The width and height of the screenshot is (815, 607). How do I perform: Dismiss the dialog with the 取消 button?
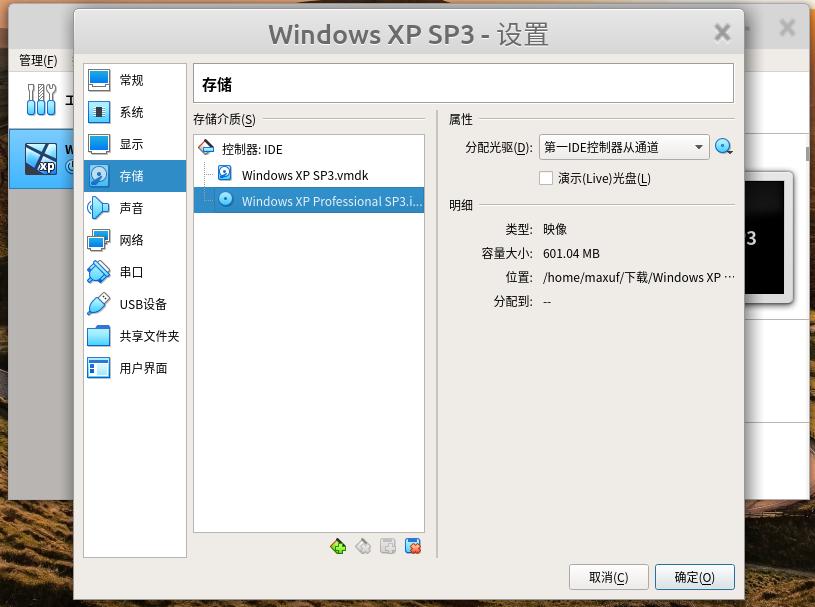608,577
